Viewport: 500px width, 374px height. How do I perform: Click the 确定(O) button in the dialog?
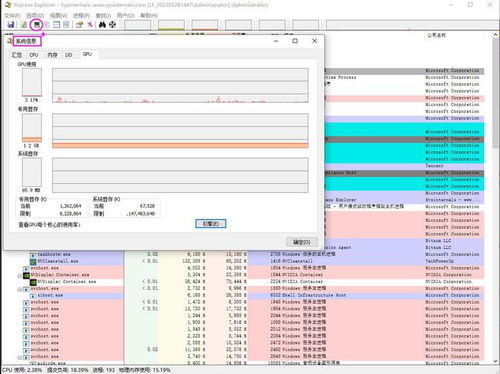[x=302, y=242]
